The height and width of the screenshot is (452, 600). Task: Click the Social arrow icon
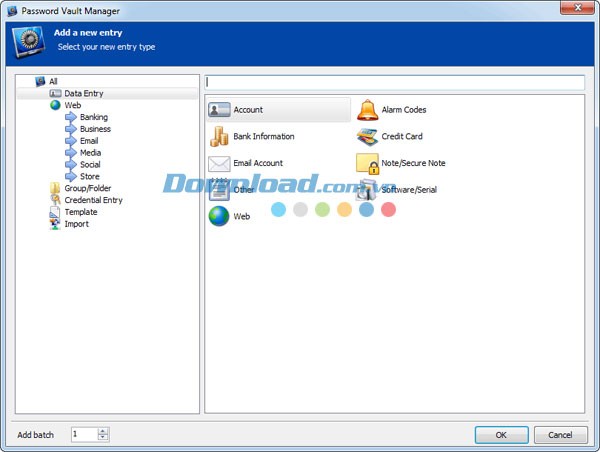point(71,165)
